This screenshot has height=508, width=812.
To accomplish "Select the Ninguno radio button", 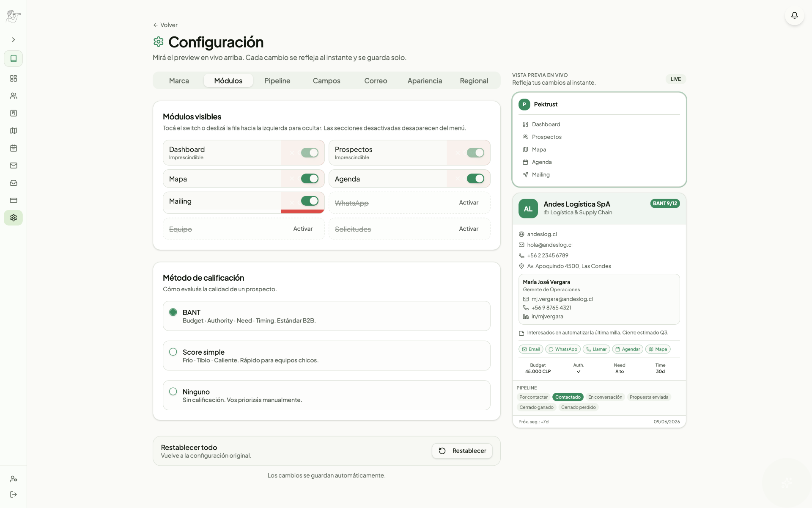I will click(173, 392).
